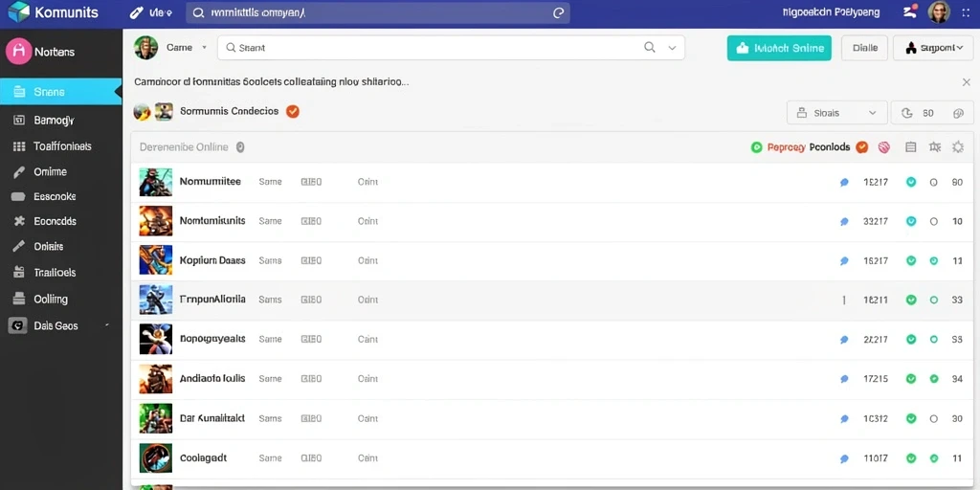Viewport: 980px width, 490px height.
Task: Click the Onlime pencil icon in sidebar
Action: tap(19, 172)
